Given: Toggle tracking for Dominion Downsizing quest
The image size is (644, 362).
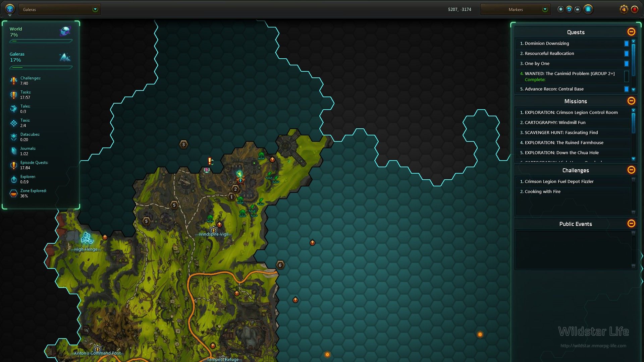Looking at the screenshot, I should (x=626, y=44).
